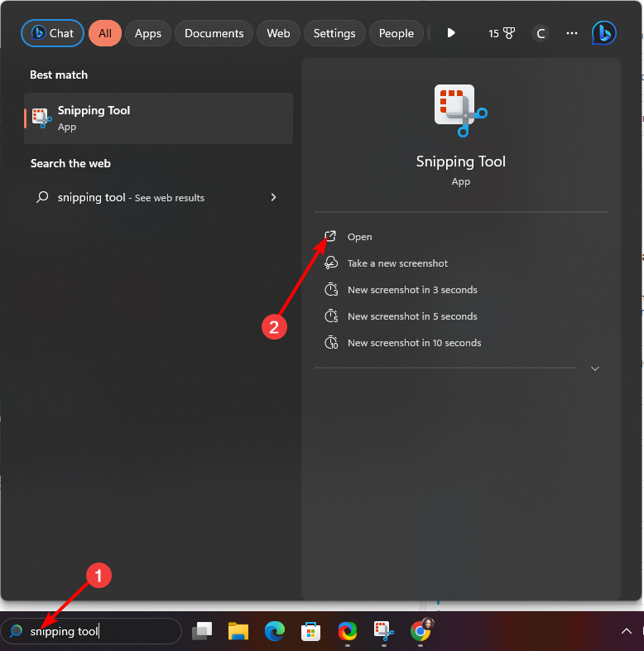This screenshot has height=651, width=644.
Task: Open Microsoft Store from the taskbar
Action: pos(310,631)
